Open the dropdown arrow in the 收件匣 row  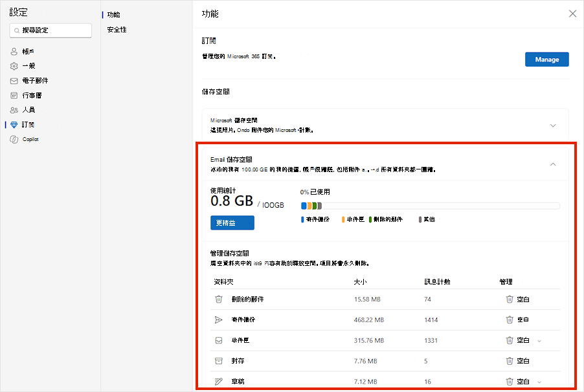[x=539, y=341]
